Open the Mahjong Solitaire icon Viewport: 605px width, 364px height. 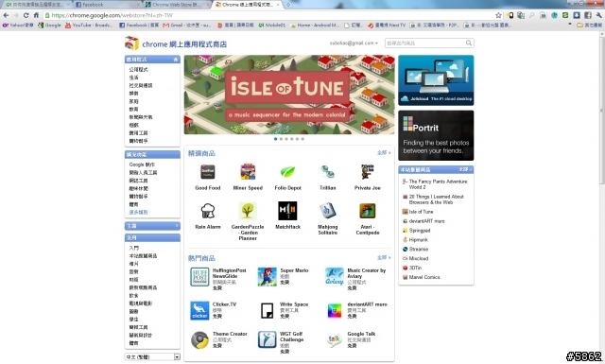coord(328,211)
